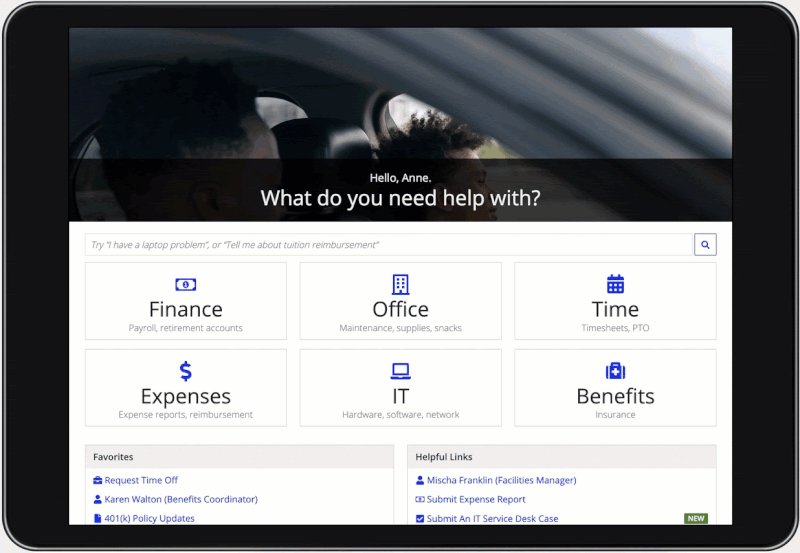Open Submit An IT Service Desk Case link
Viewport: 800px width, 553px height.
(x=492, y=518)
